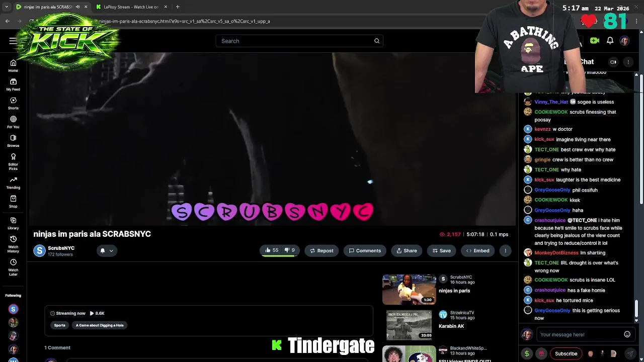Click the emoji picker in chat input

(627, 334)
